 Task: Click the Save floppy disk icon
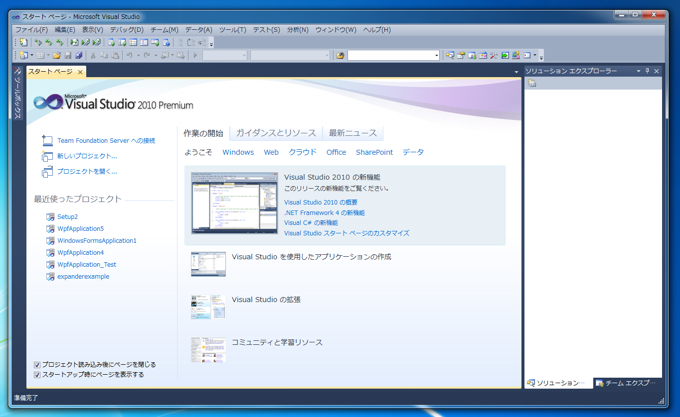pos(68,55)
